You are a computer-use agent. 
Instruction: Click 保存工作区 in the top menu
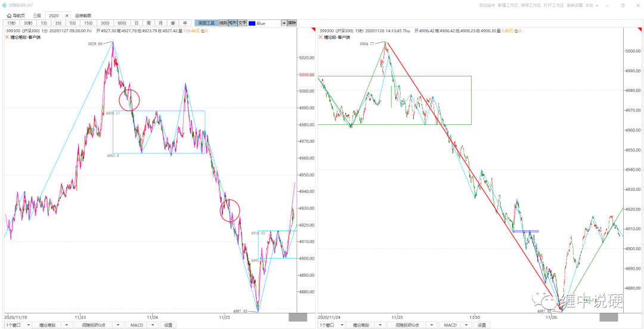531,5
